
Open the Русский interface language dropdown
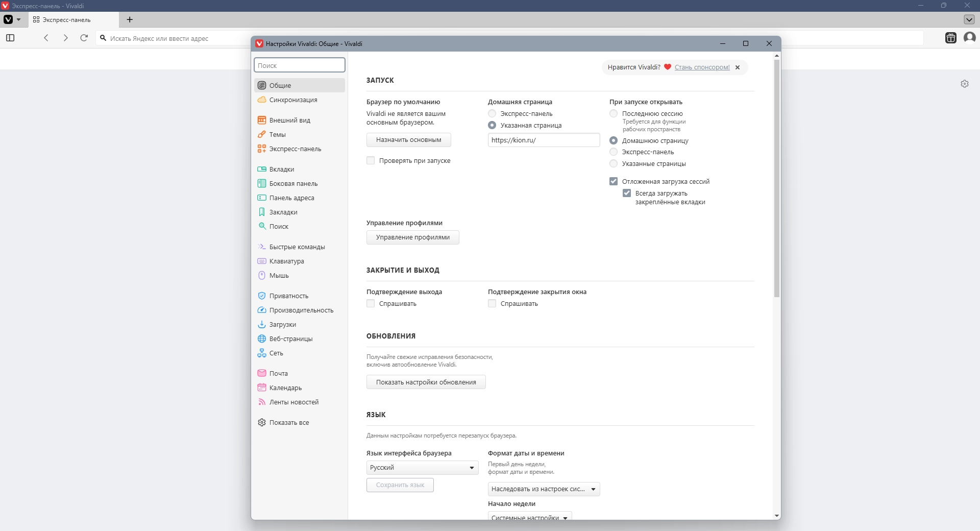[x=422, y=468]
